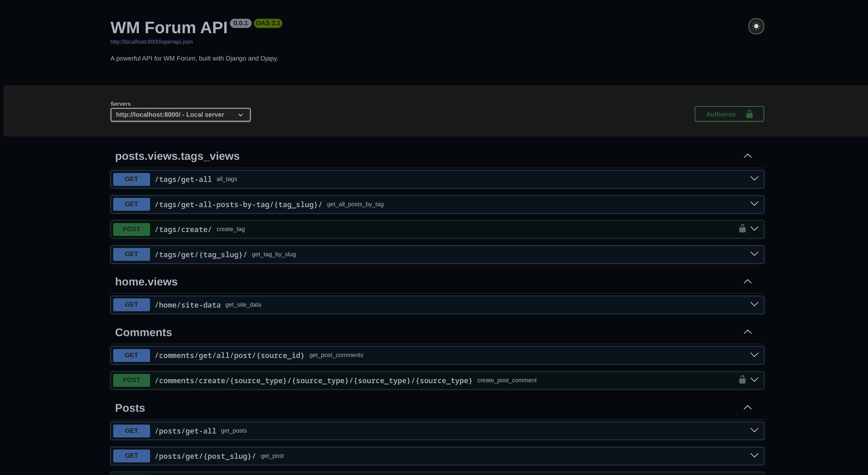Viewport: 868px width, 475px height.
Task: Click GET badge for comments get all post
Action: [x=131, y=355]
